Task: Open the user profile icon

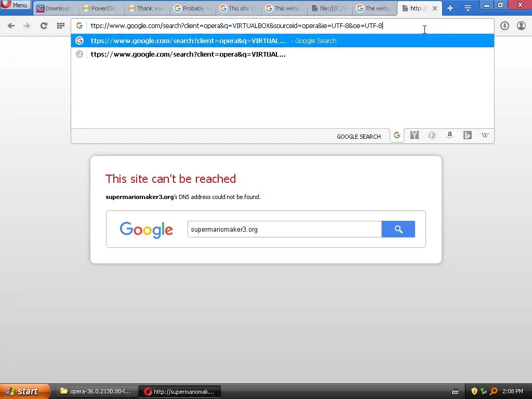Action: pos(521,26)
